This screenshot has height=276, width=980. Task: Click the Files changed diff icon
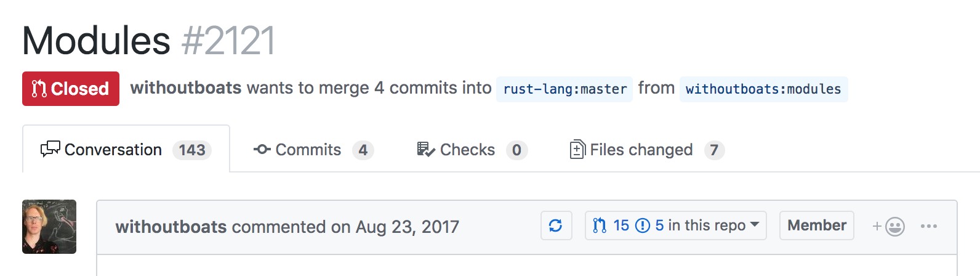tap(577, 149)
